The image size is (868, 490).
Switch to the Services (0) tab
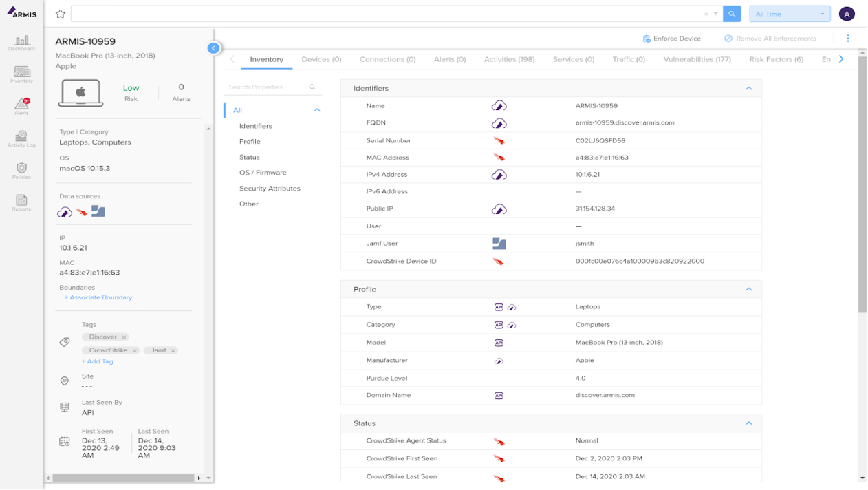tap(573, 59)
